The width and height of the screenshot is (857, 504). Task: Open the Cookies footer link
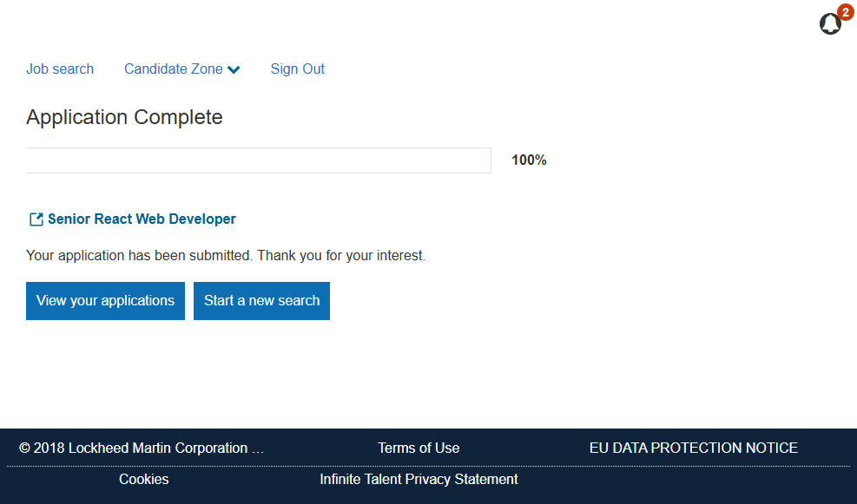(x=144, y=480)
